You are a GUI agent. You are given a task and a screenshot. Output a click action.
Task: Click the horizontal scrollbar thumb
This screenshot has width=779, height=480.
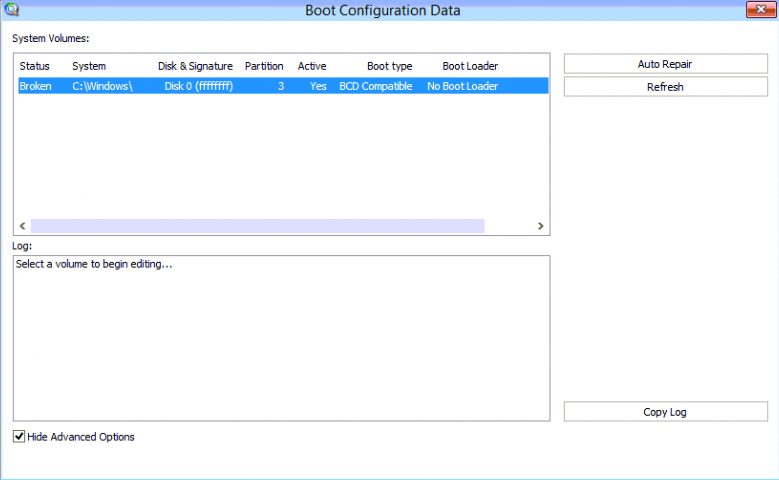pyautogui.click(x=257, y=227)
